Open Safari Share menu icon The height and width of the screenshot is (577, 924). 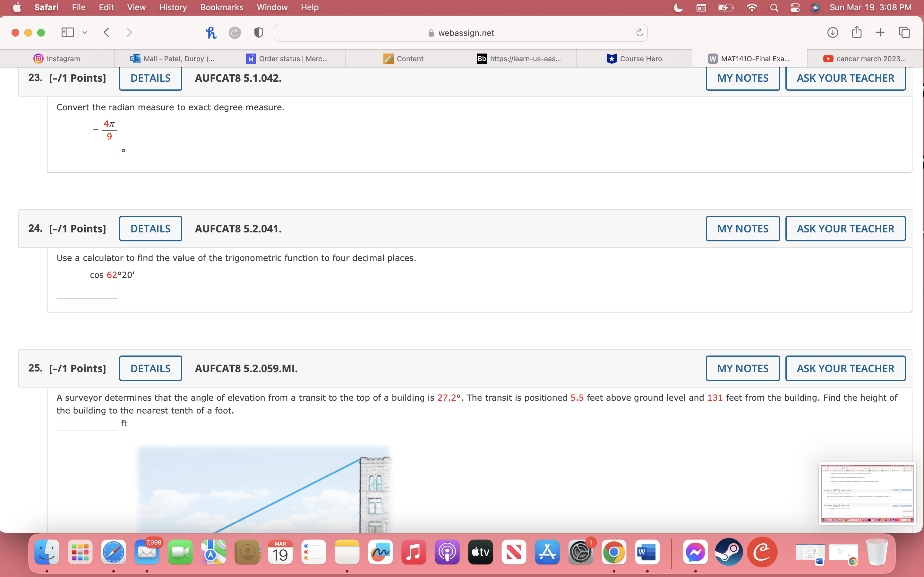point(856,32)
